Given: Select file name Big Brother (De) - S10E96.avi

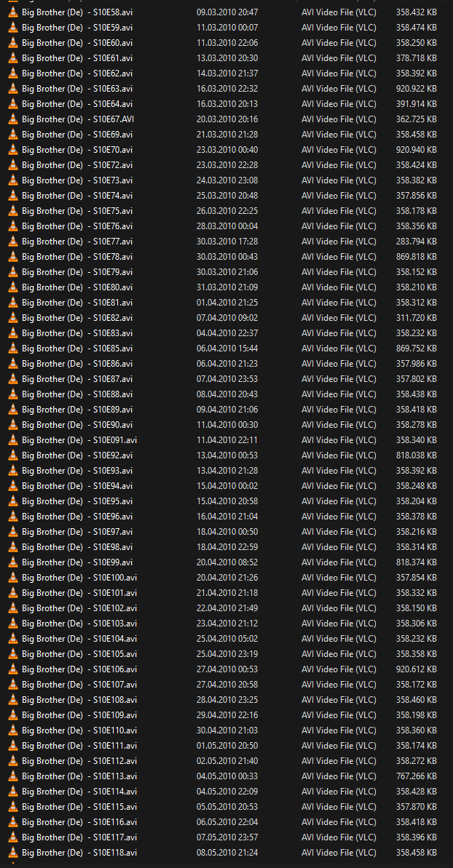Looking at the screenshot, I should tap(77, 517).
